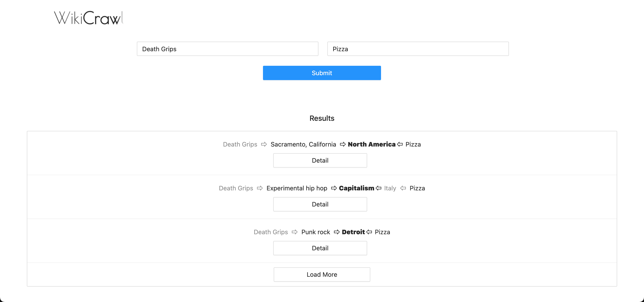Screen dimensions: 644x302
Task: Click the left arrow between Capitalism and Italy
Action: click(379, 188)
